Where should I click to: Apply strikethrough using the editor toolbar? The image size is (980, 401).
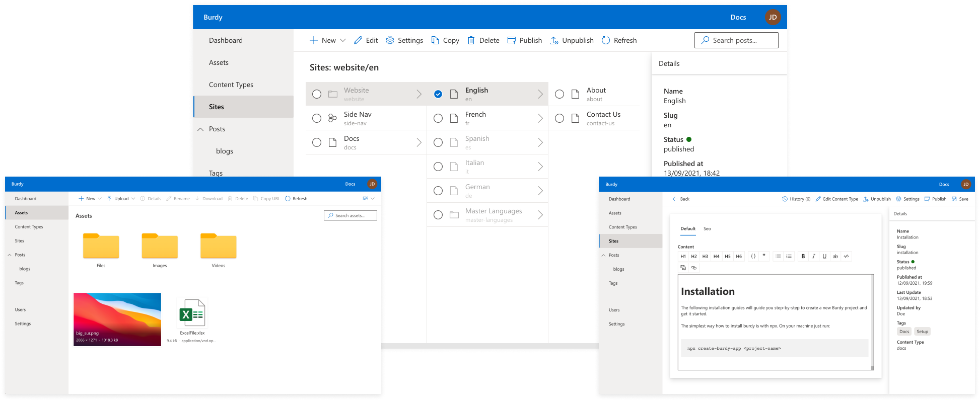click(835, 256)
